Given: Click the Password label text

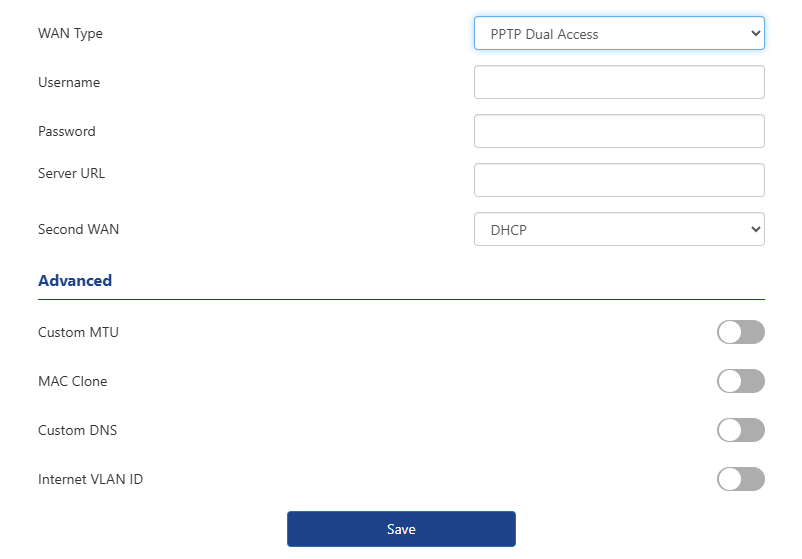Looking at the screenshot, I should coord(67,131).
